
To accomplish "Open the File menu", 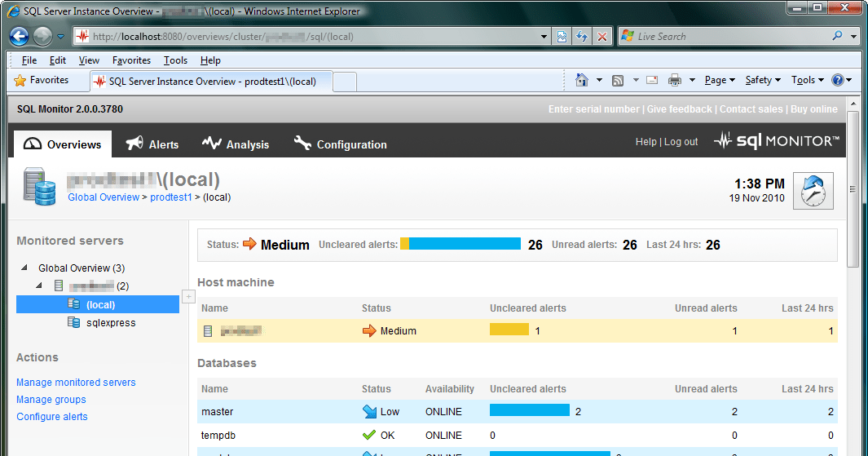I will [29, 60].
